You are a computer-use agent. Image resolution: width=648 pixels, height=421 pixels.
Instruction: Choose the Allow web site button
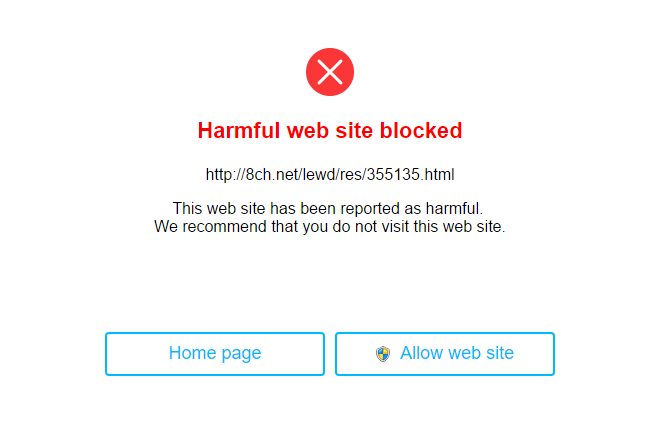[x=445, y=354]
